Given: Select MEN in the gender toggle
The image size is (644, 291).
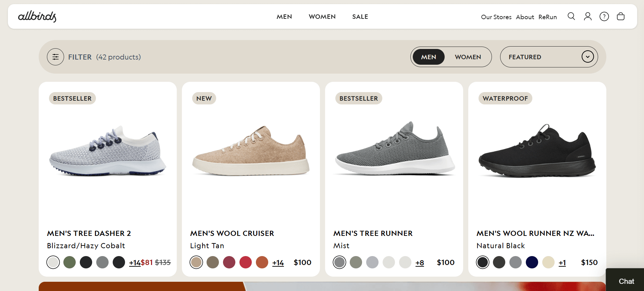Looking at the screenshot, I should [429, 57].
